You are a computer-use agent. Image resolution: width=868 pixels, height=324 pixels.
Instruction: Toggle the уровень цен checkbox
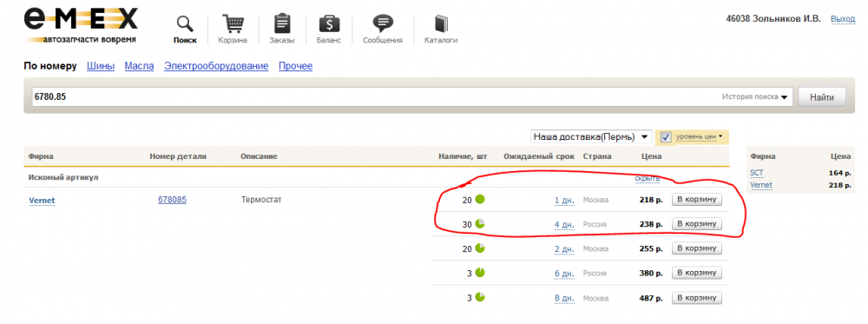point(666,137)
